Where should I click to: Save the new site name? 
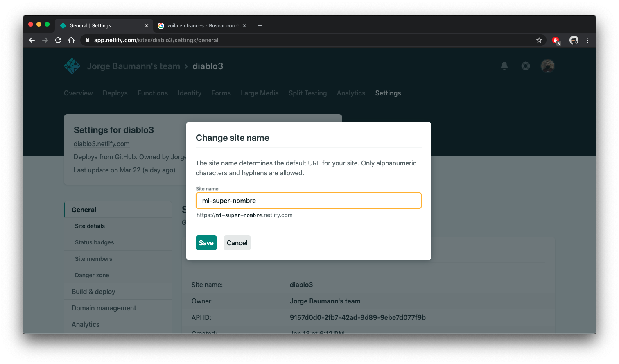pos(206,243)
